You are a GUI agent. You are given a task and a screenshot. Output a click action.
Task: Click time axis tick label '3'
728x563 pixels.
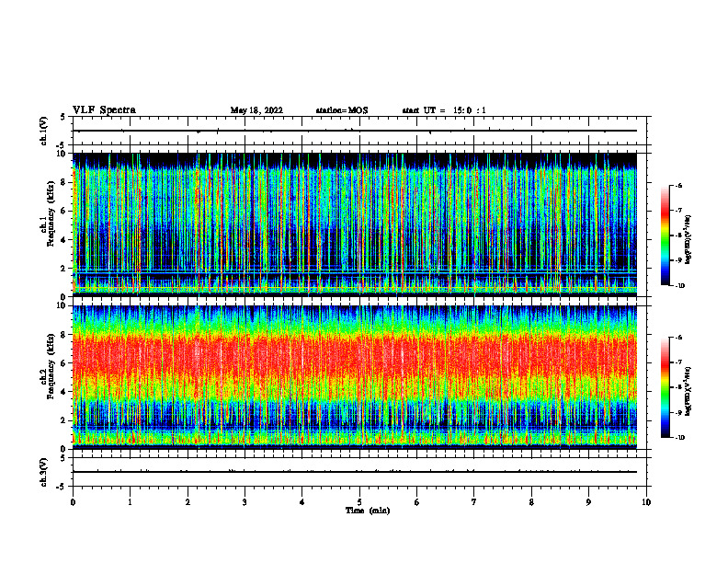(245, 502)
